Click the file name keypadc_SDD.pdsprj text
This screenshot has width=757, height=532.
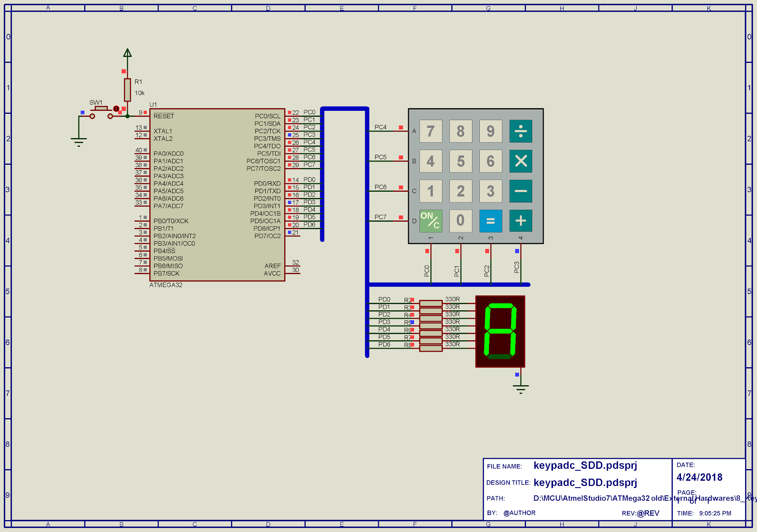coord(585,465)
